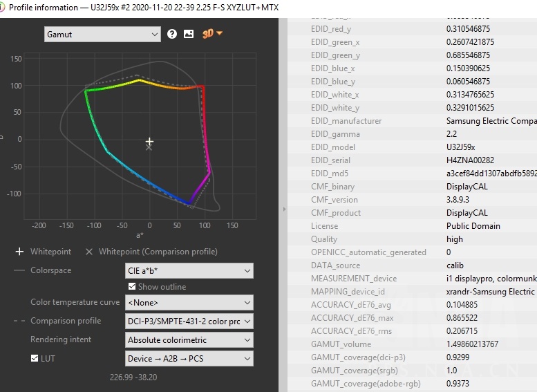Click the X icon beside Whitepoint (Comparison profile)
Screen dimensions: 537x392
click(89, 252)
